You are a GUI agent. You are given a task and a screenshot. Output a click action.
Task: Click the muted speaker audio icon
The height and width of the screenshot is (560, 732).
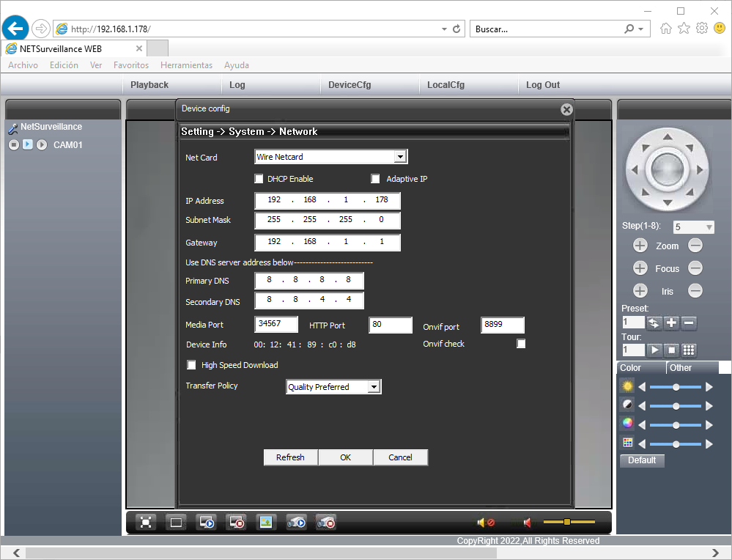(485, 523)
